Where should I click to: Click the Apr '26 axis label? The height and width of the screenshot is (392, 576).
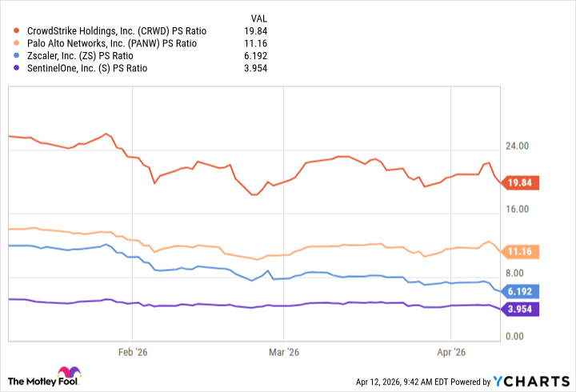(x=454, y=352)
